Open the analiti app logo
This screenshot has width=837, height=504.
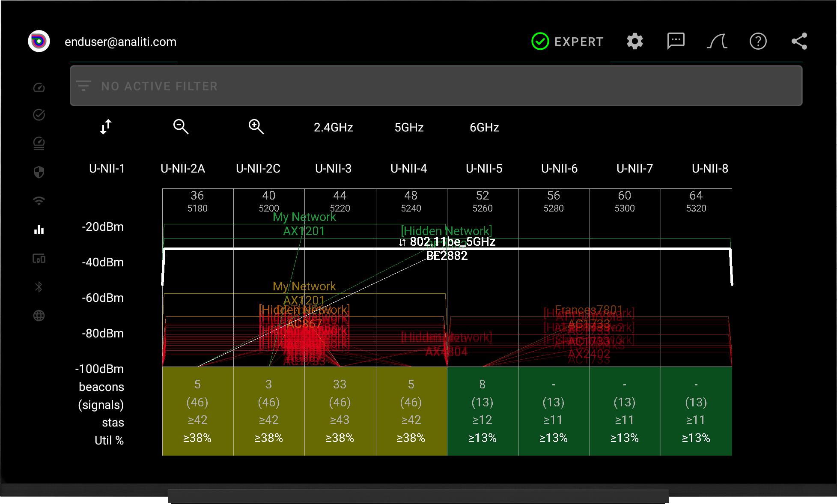(x=39, y=42)
